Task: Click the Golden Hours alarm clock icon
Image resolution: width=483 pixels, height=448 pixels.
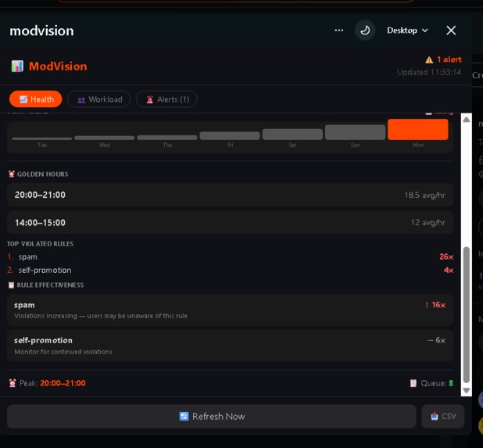Action: (x=12, y=174)
